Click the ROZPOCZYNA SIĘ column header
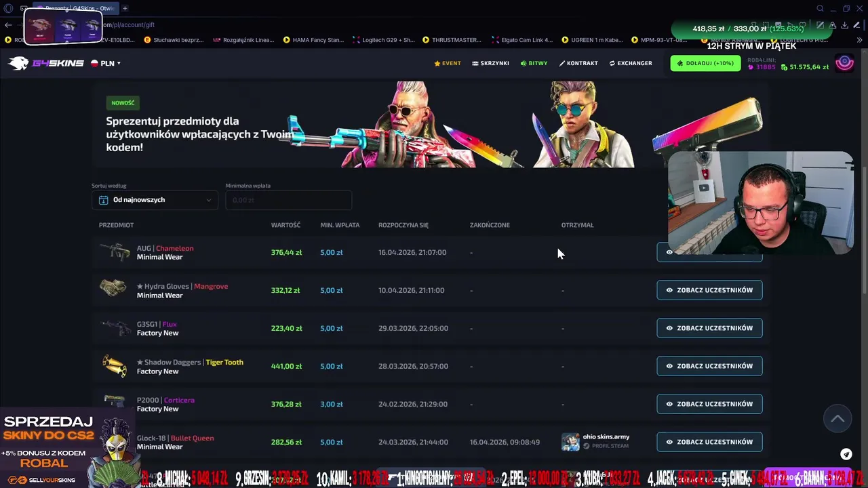The image size is (868, 488). [403, 225]
